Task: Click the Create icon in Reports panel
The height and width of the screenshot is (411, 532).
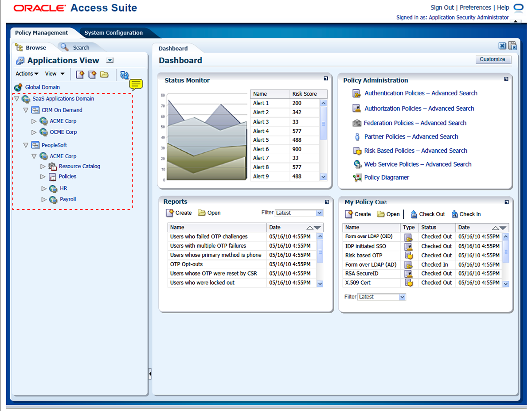Action: (170, 213)
